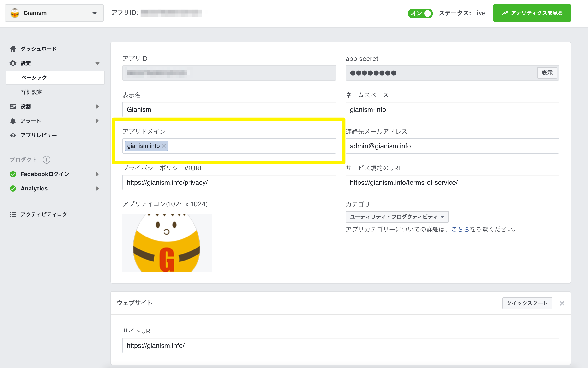
Task: Open ダッシュボード home icon
Action: pos(13,49)
